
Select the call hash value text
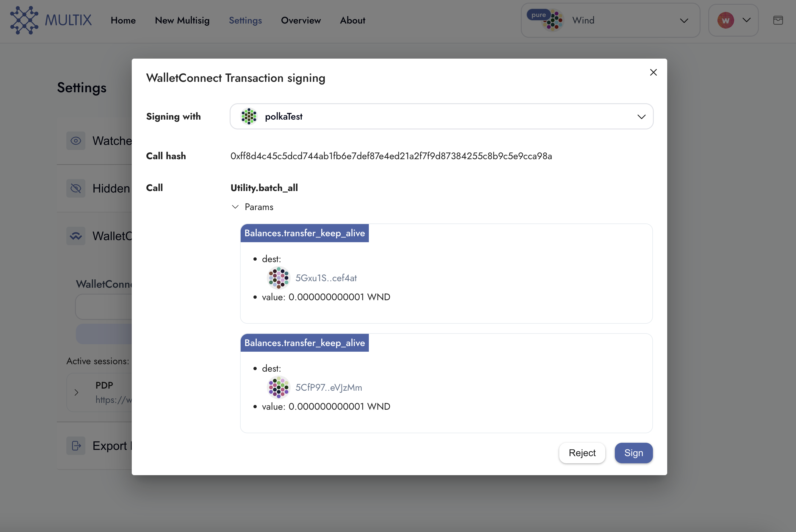(391, 156)
